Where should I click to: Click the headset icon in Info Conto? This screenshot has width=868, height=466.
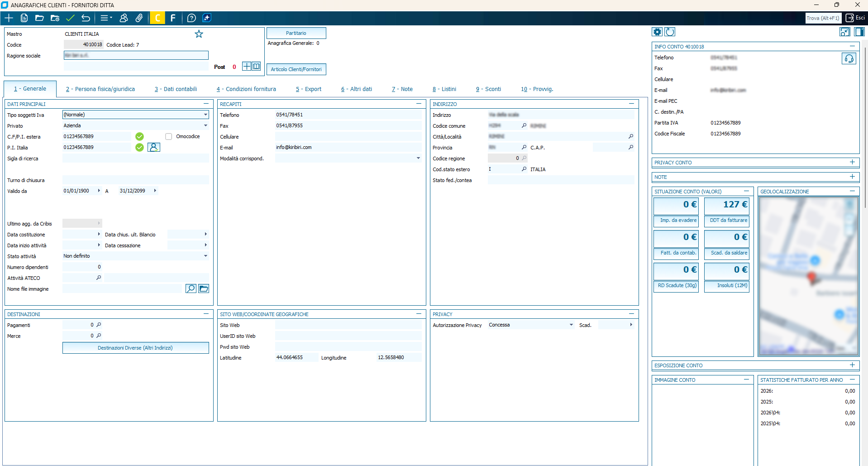coord(849,58)
